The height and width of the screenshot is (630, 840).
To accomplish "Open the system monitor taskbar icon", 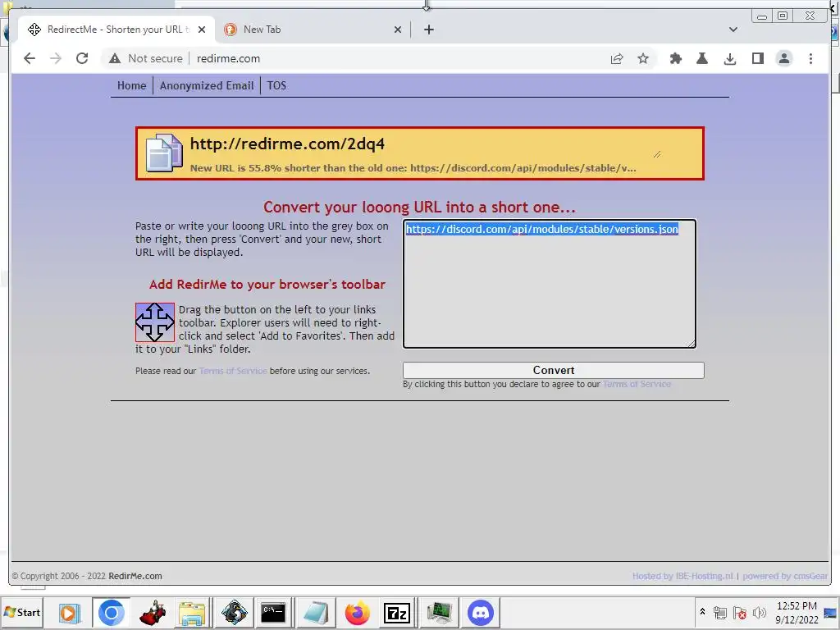I will coord(440,612).
